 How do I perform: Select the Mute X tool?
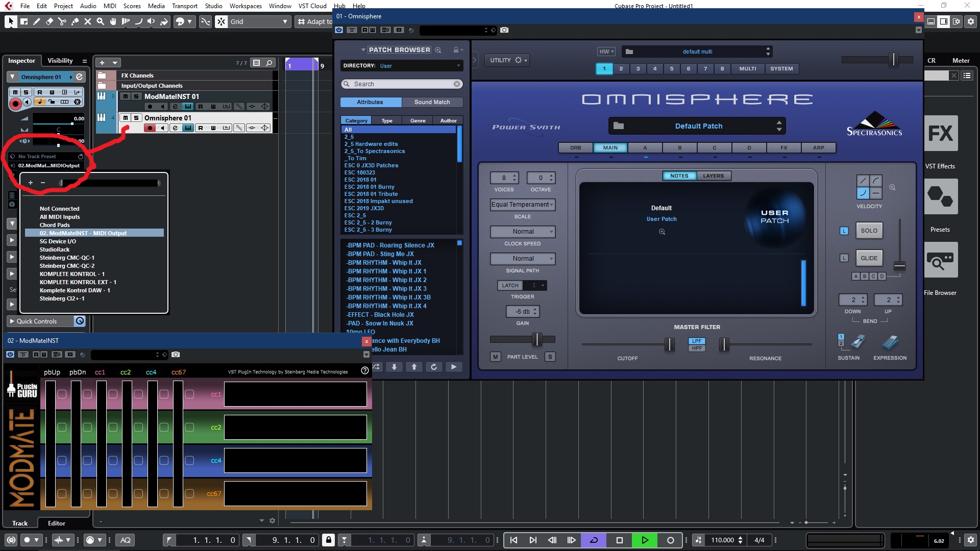[88, 21]
